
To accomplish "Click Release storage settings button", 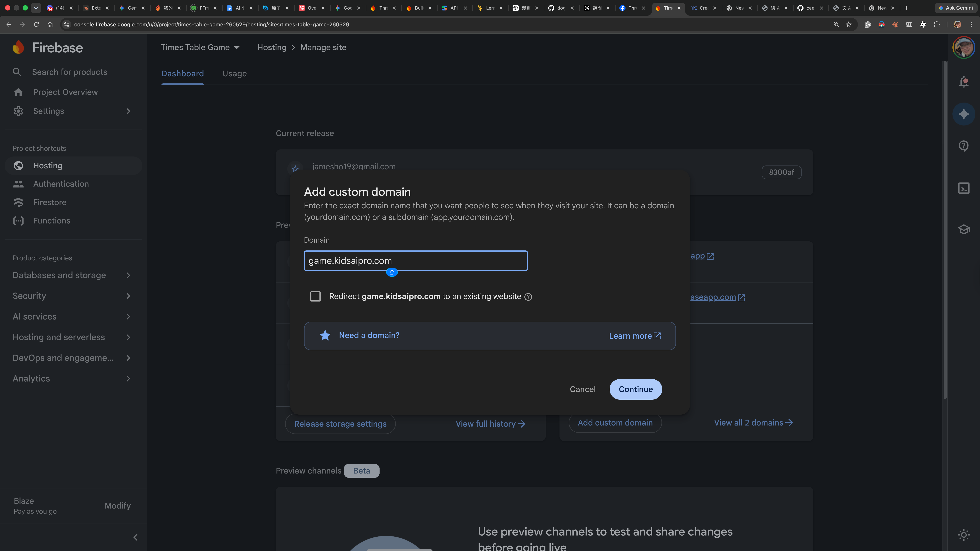I will tap(340, 424).
